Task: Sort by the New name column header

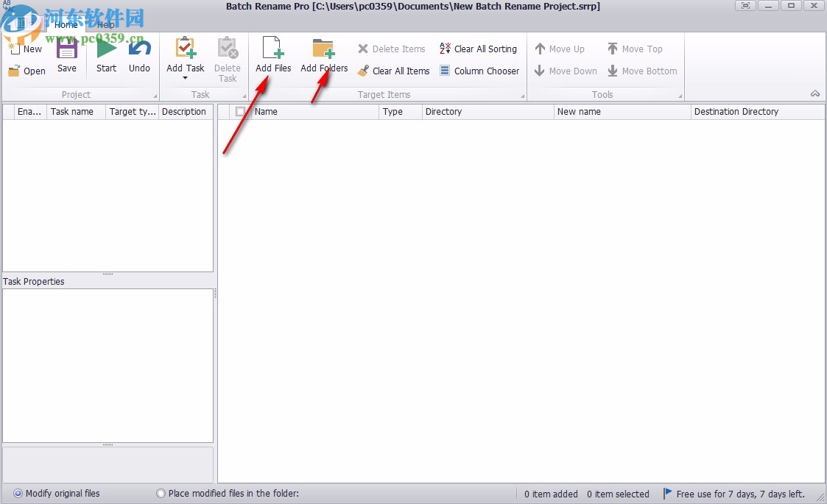Action: click(622, 112)
